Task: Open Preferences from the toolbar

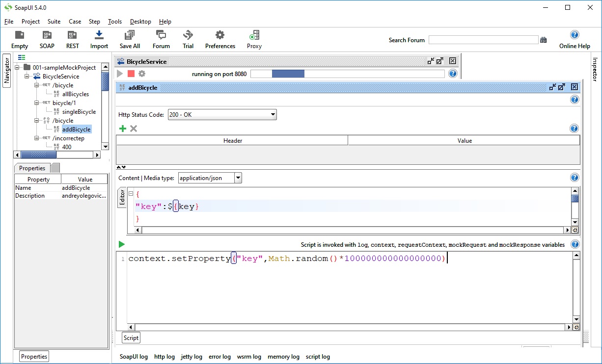Action: click(x=220, y=40)
